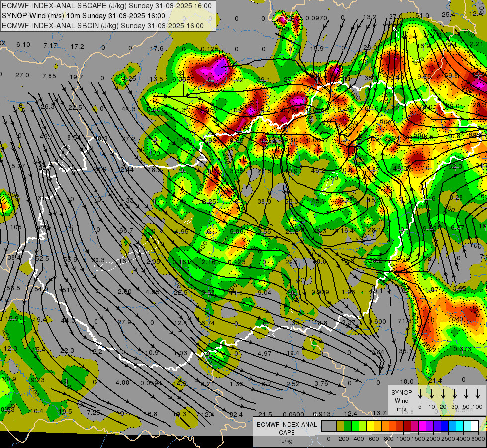Screen dimensions: 487x448
Task: Click the map value 0.600
Action: click(x=377, y=321)
